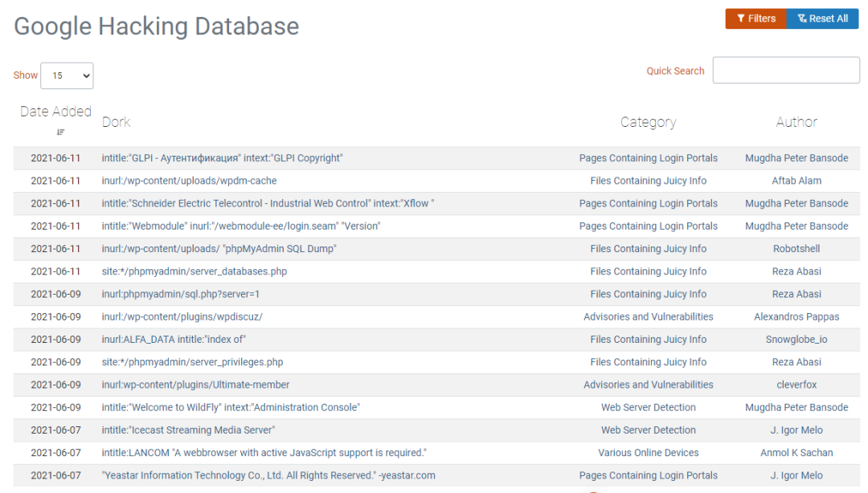Click Reza Abasi in server_privileges.php row
This screenshot has height=493, width=868.
(796, 362)
